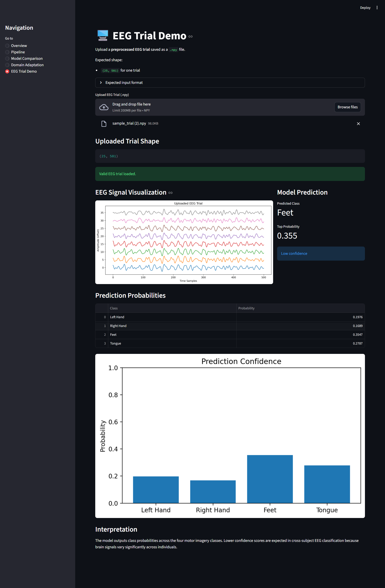Click the Valid EEG trial loaded message
385x588 pixels.
pos(230,174)
